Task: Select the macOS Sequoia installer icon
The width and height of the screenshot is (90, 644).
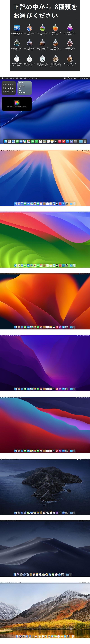Action: tap(30, 28)
